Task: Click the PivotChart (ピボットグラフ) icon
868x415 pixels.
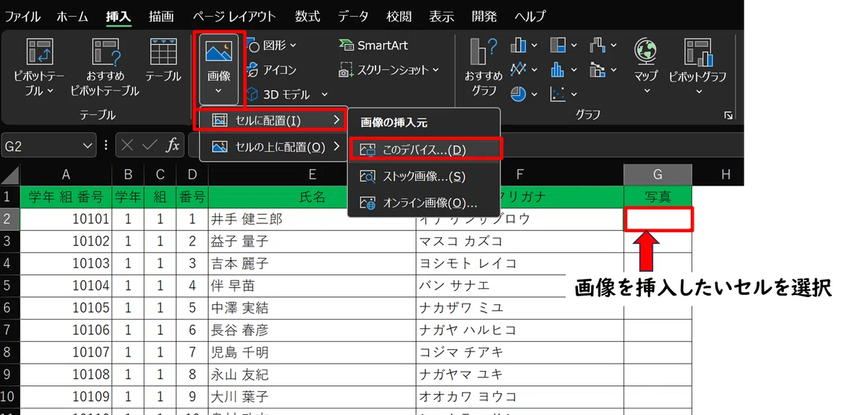Action: click(x=699, y=52)
